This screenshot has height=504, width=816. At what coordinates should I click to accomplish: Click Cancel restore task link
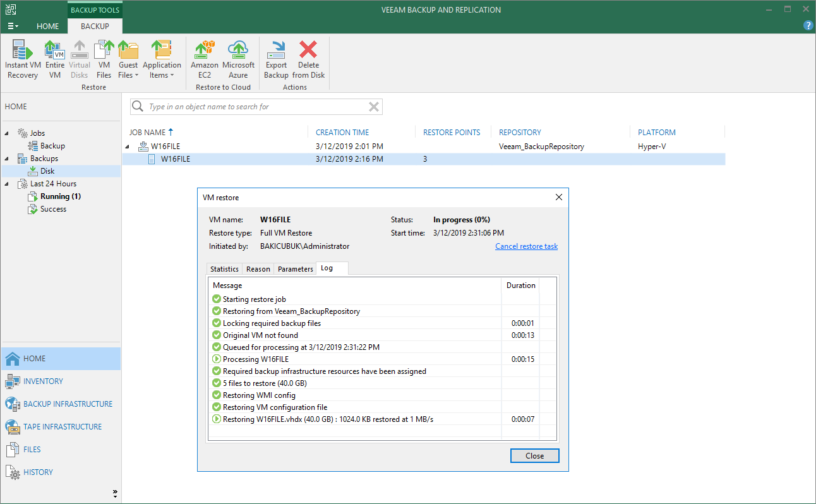click(x=526, y=246)
